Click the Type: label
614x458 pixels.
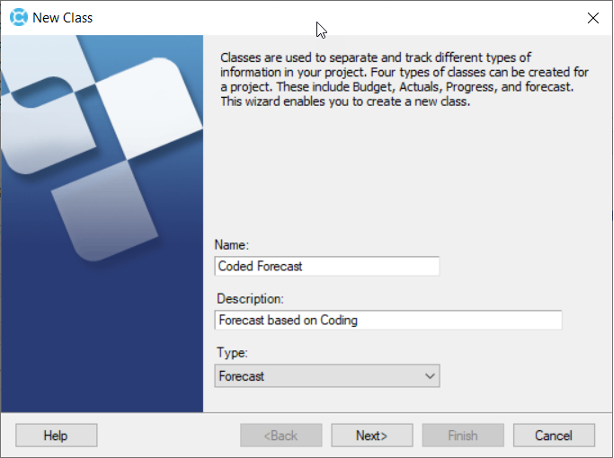point(229,354)
